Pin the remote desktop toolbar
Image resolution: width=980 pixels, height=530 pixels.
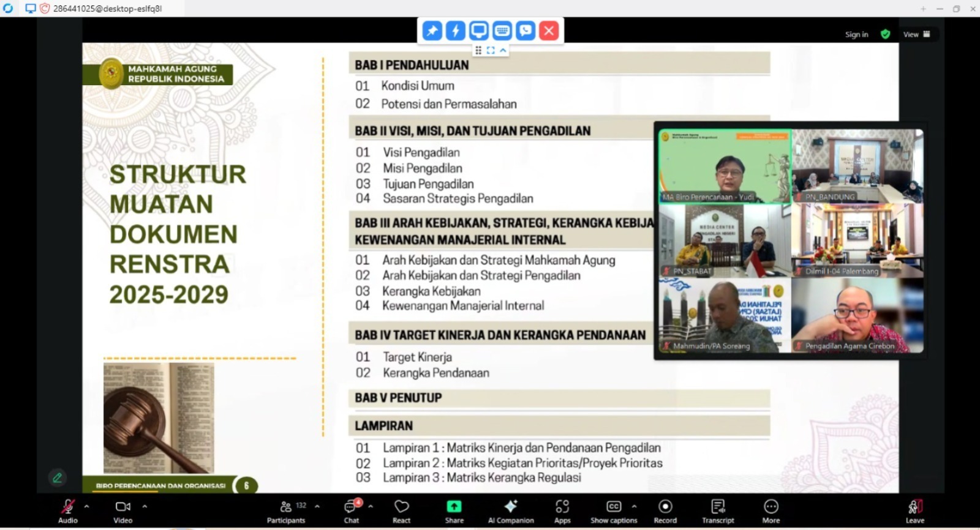click(432, 31)
